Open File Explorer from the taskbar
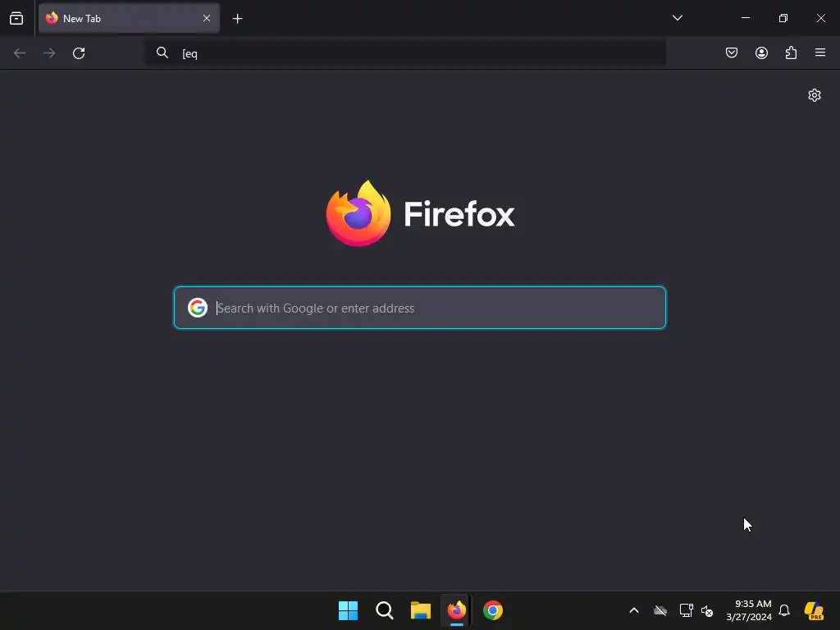Screen dimensions: 840x630 tap(421, 610)
